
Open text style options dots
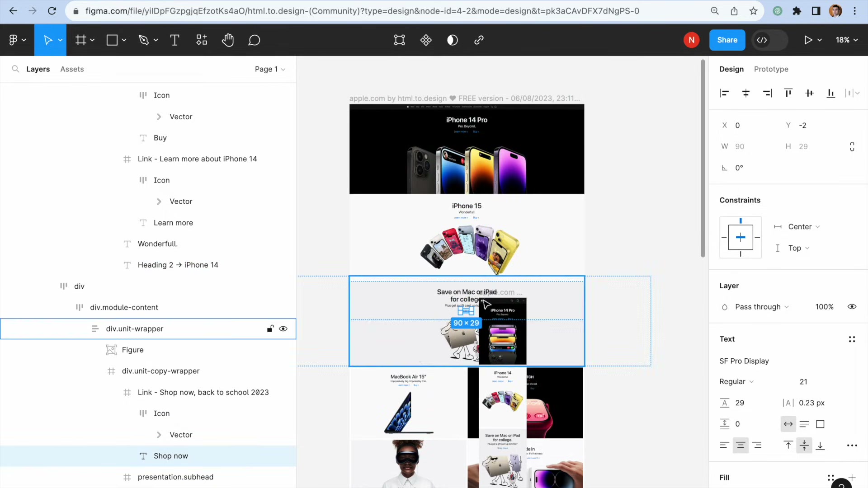point(852,339)
